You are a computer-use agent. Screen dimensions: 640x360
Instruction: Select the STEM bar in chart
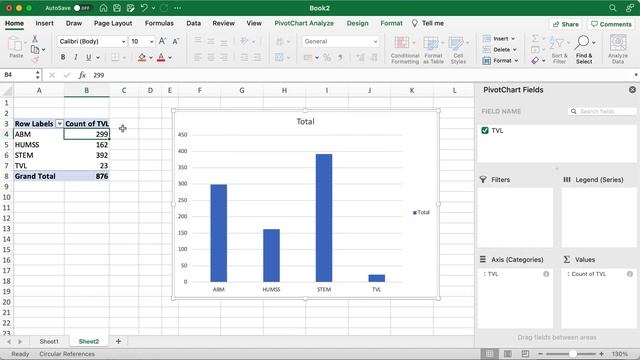324,218
